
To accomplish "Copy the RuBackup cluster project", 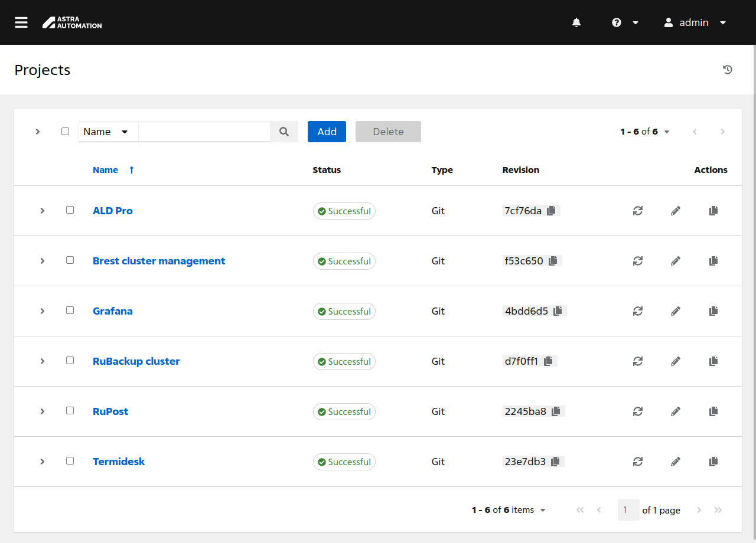I will [x=713, y=361].
